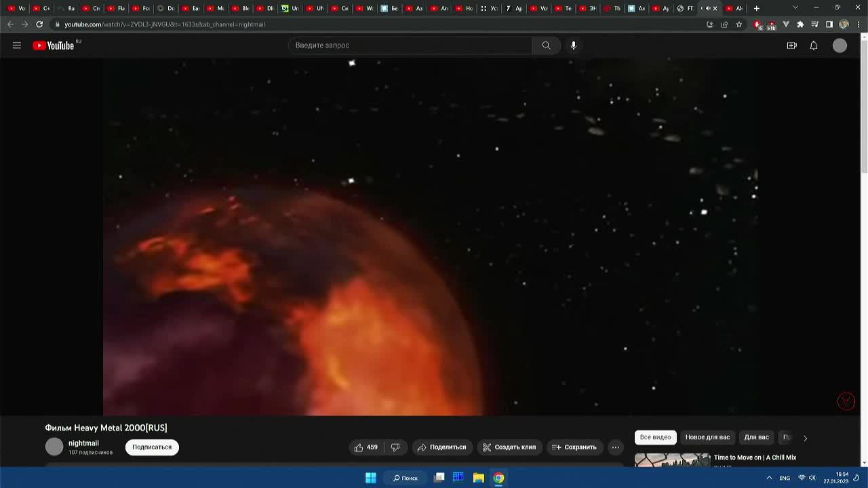
Task: Open the Create video camera icon
Action: click(x=791, y=45)
